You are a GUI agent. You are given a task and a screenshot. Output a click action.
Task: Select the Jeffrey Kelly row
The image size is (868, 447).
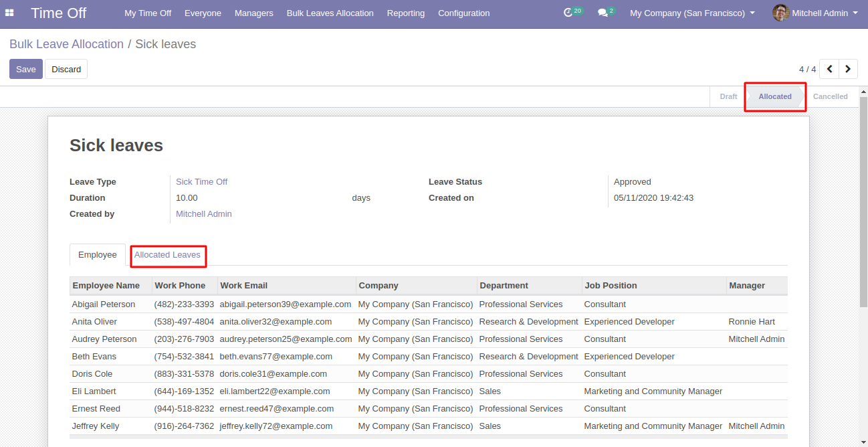(428, 426)
